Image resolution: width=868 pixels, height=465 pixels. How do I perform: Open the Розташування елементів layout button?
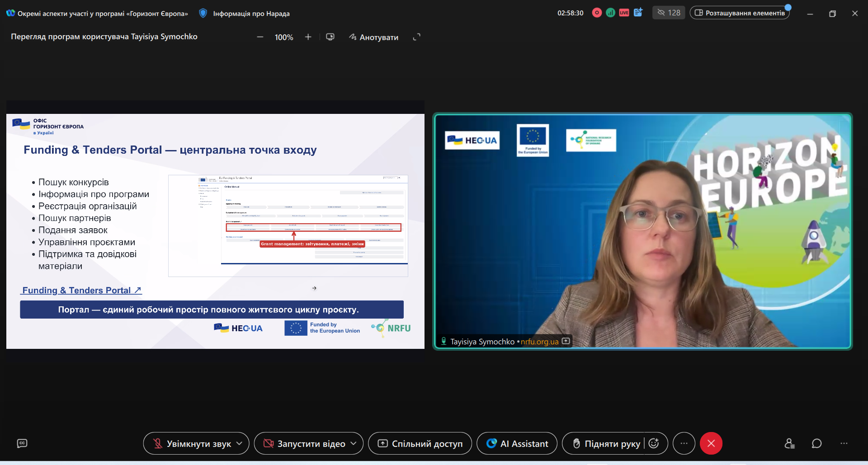click(x=740, y=13)
